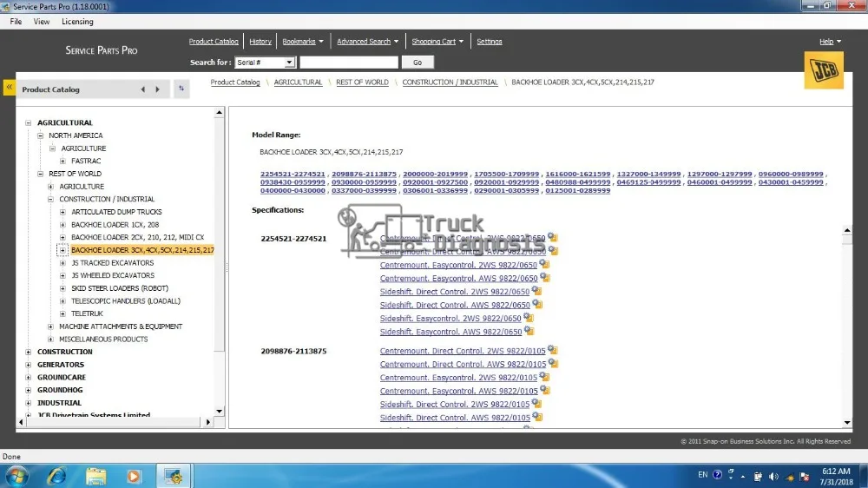Open the File menu
This screenshot has width=868, height=488.
pyautogui.click(x=16, y=22)
